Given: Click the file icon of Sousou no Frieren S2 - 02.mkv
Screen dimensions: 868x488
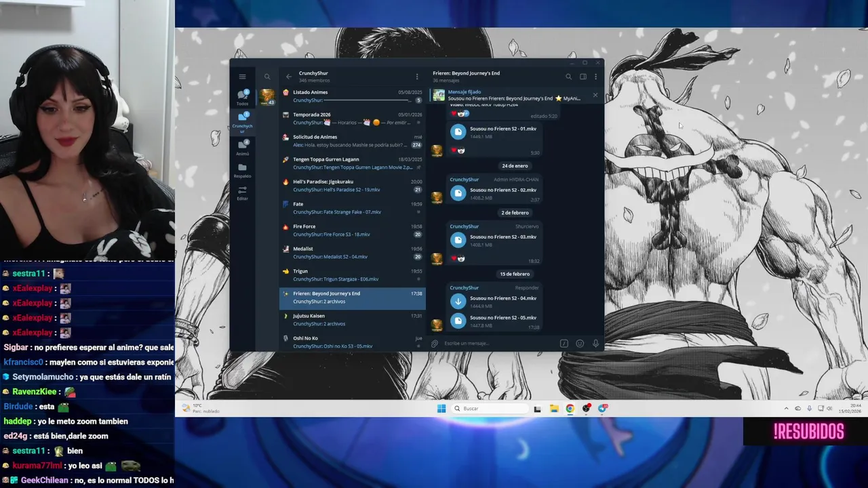Looking at the screenshot, I should coord(458,193).
